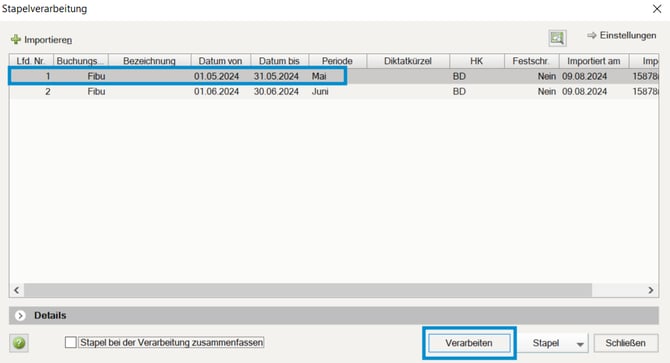The height and width of the screenshot is (363, 670).
Task: Click the Details section label
Action: point(50,316)
